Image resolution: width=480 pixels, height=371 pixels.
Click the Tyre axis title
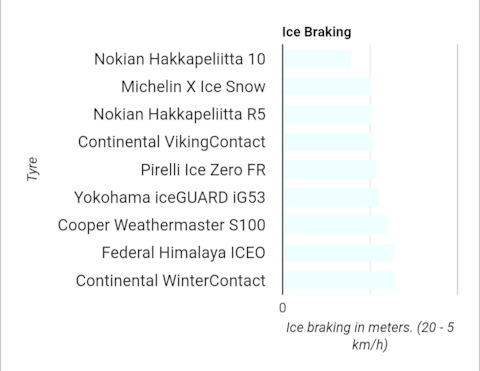tap(32, 169)
